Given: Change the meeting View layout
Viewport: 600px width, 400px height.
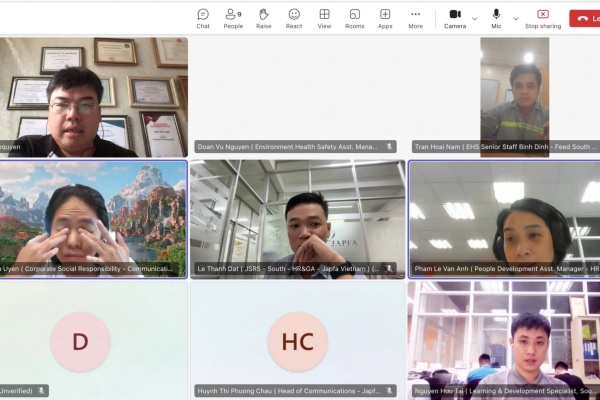Looking at the screenshot, I should coord(324,18).
